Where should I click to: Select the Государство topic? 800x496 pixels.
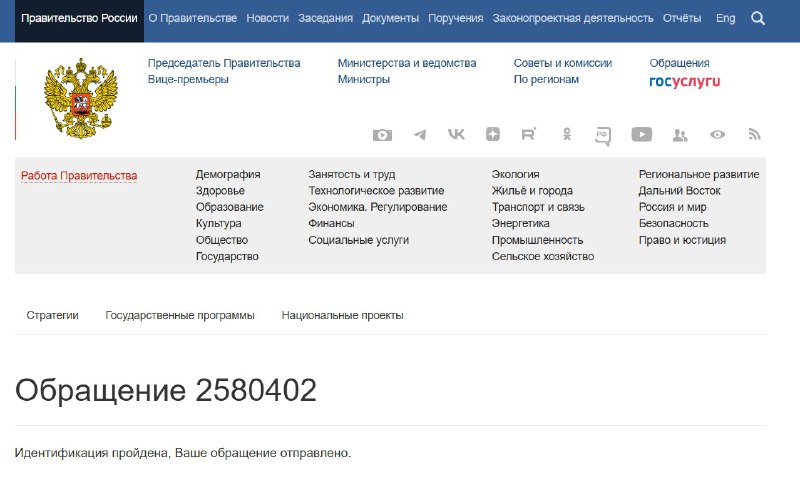(x=227, y=256)
